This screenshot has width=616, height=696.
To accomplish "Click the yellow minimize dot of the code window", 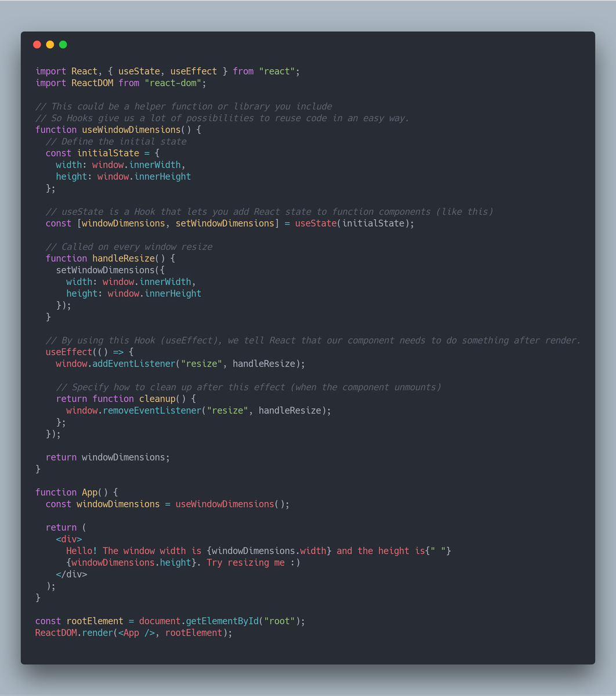I will click(x=50, y=45).
